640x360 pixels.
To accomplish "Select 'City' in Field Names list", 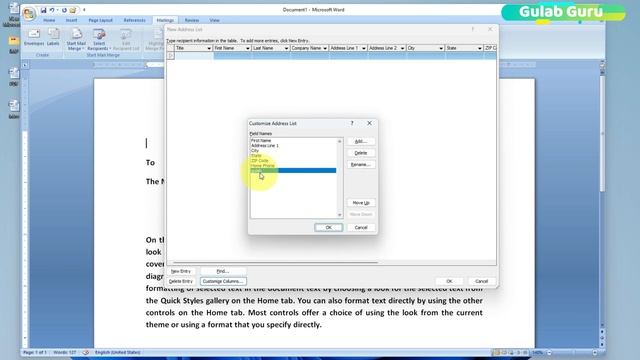I will pyautogui.click(x=255, y=151).
